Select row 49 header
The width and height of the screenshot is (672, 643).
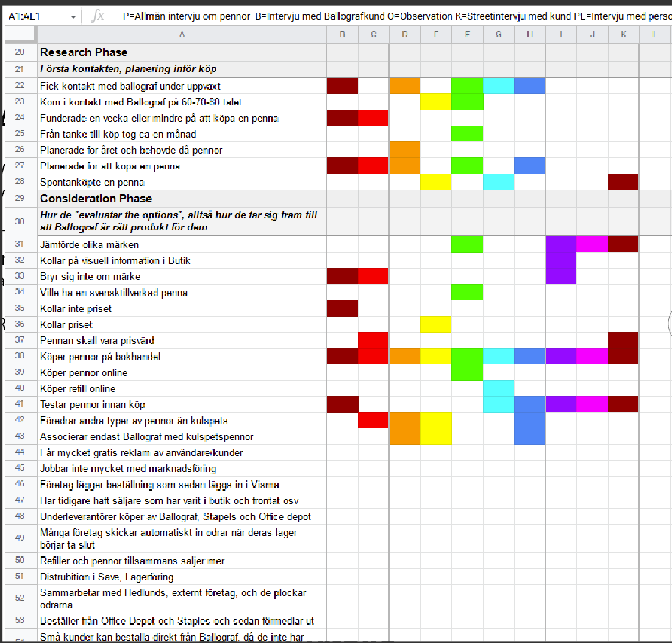pos(20,538)
